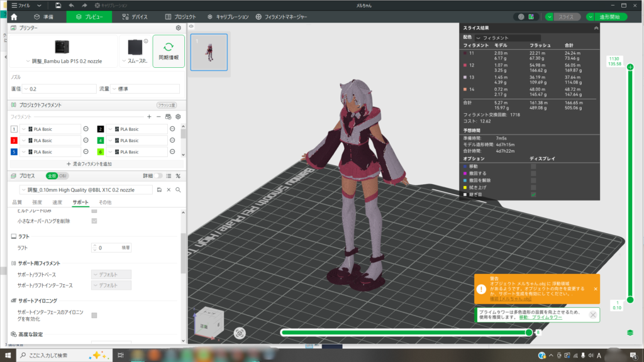
Task: Open filament 6 PLA Basic dropdown
Action: pos(137,152)
